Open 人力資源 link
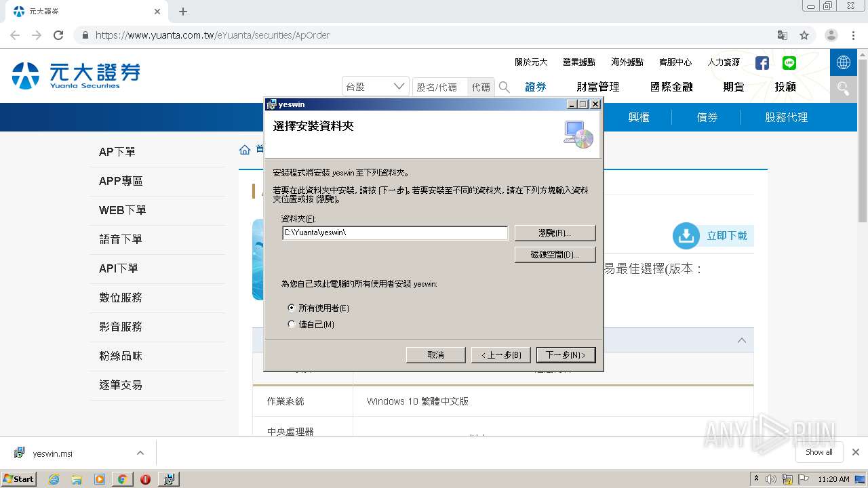This screenshot has height=488, width=868. click(x=724, y=62)
